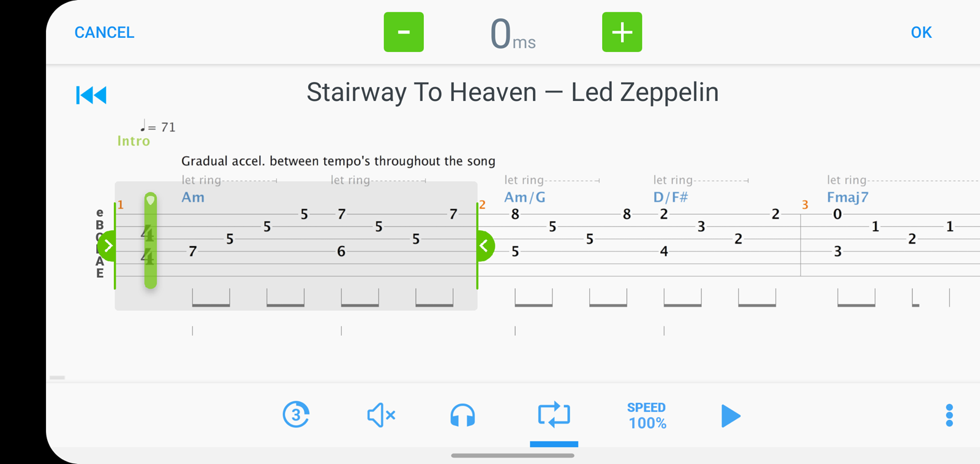The image size is (980, 464).
Task: Increase offset with the plus button
Action: pyautogui.click(x=622, y=32)
